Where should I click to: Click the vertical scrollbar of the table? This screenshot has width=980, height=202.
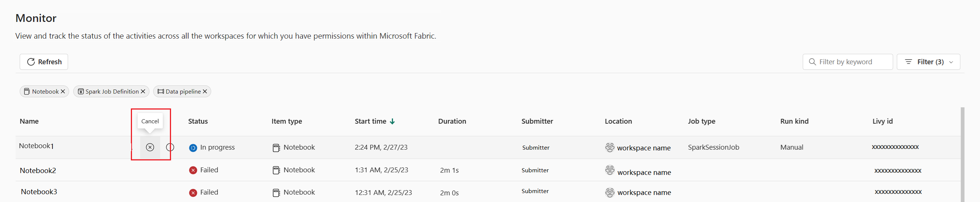pos(963,152)
